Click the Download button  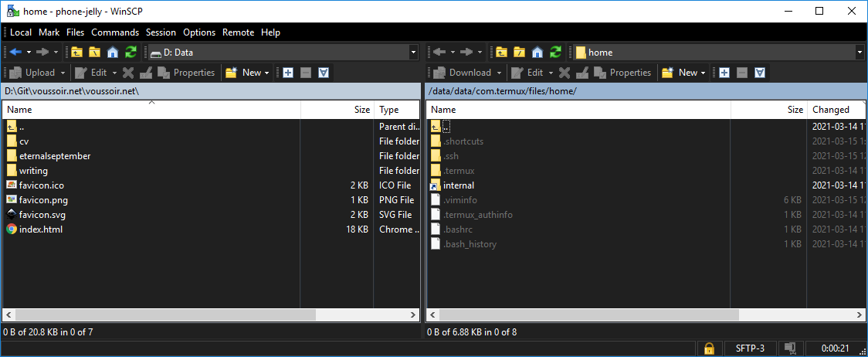click(463, 73)
